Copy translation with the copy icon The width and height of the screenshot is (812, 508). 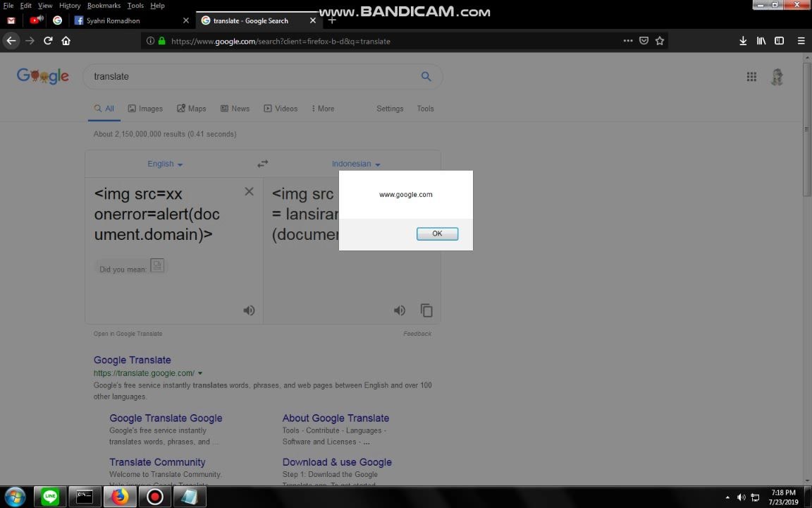tap(426, 310)
